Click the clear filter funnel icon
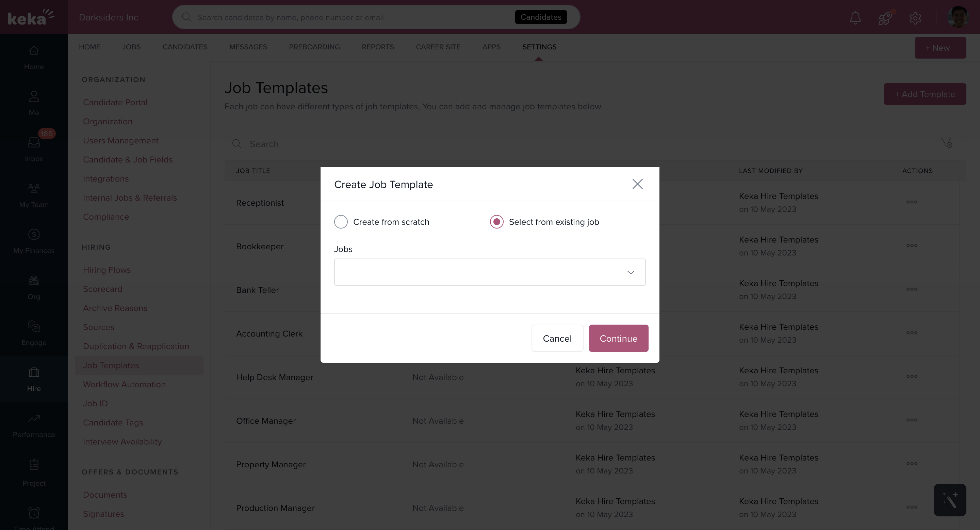 click(946, 143)
